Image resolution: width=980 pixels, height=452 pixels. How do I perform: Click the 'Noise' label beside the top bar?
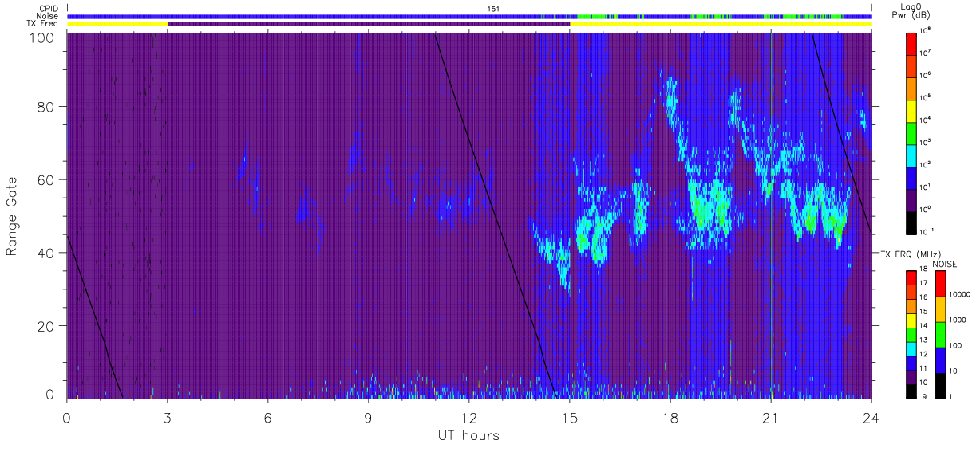(49, 16)
